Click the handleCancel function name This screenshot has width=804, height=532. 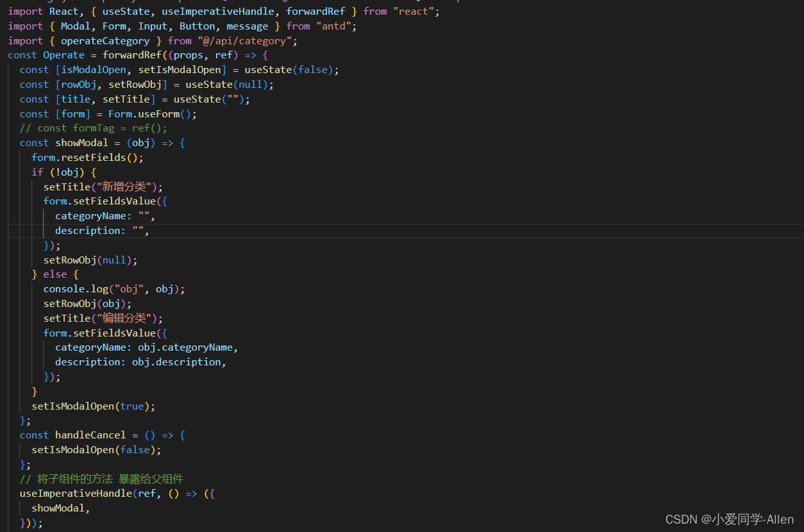point(90,435)
